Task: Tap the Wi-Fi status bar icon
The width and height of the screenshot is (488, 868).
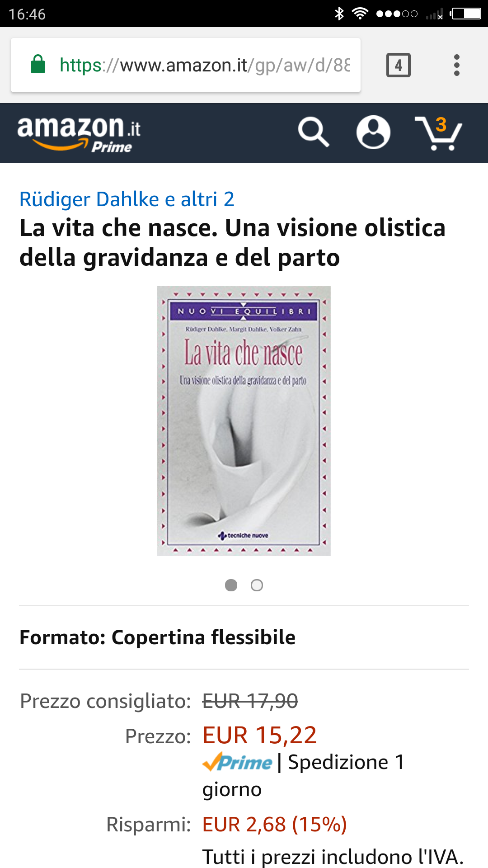Action: [x=360, y=14]
